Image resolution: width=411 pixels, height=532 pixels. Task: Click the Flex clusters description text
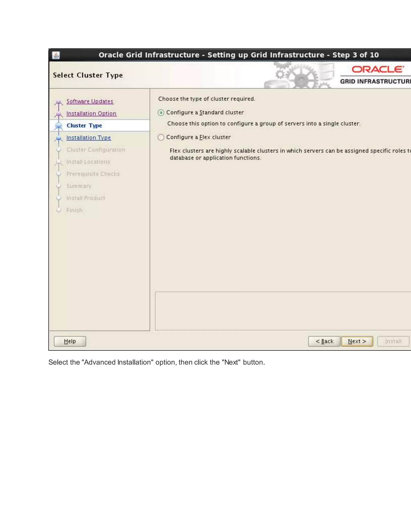[290, 154]
